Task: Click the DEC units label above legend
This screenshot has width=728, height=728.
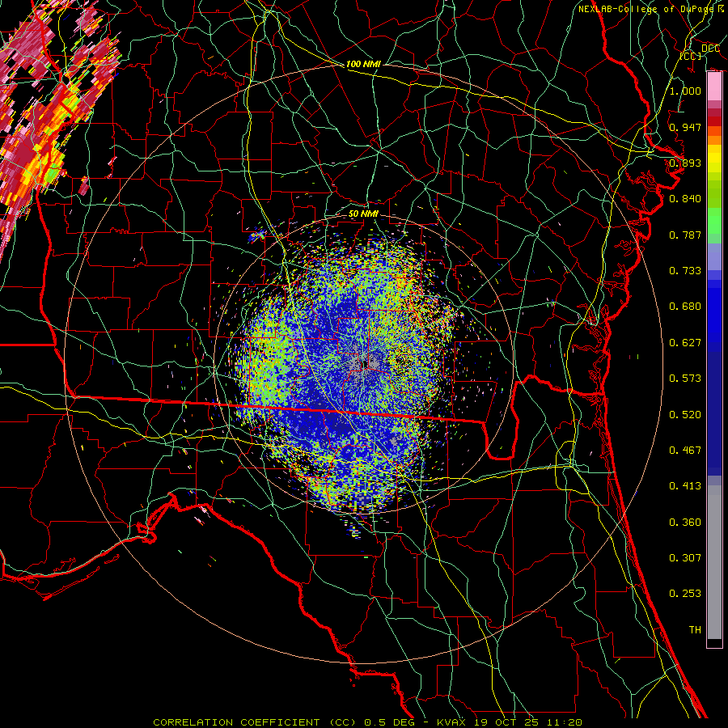Action: 710,49
